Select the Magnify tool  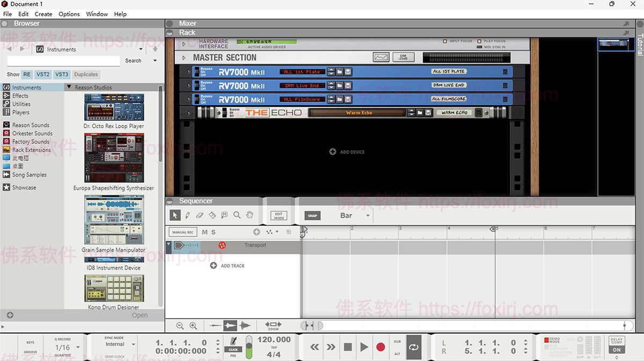237,215
